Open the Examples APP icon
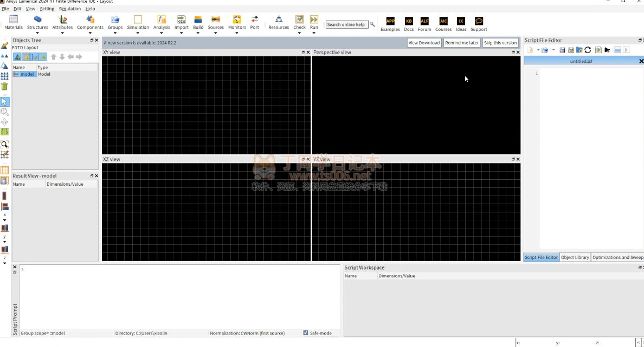The height and width of the screenshot is (347, 644). click(x=390, y=21)
